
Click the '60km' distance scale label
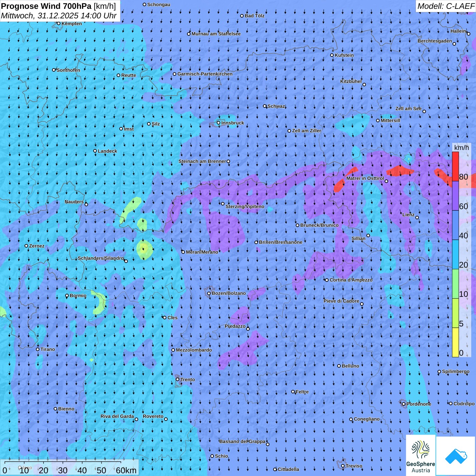(x=126, y=470)
